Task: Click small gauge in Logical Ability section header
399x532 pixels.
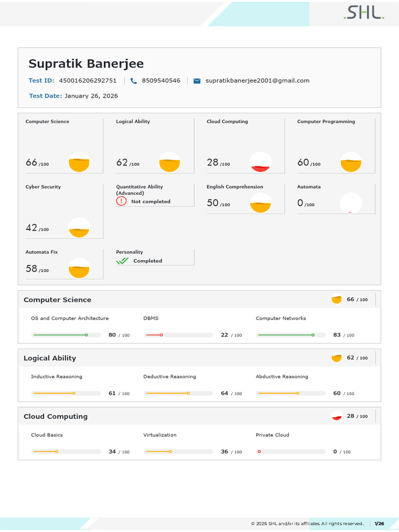Action: point(337,357)
